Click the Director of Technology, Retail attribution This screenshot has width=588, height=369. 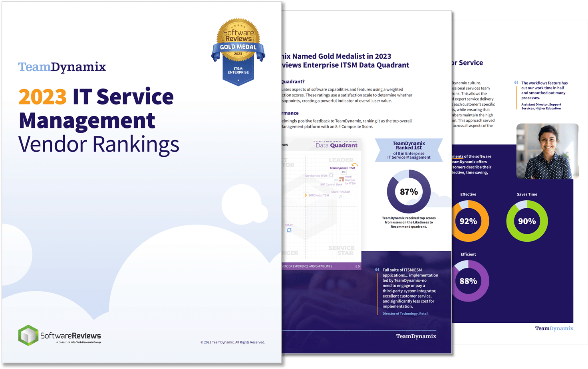pyautogui.click(x=405, y=314)
